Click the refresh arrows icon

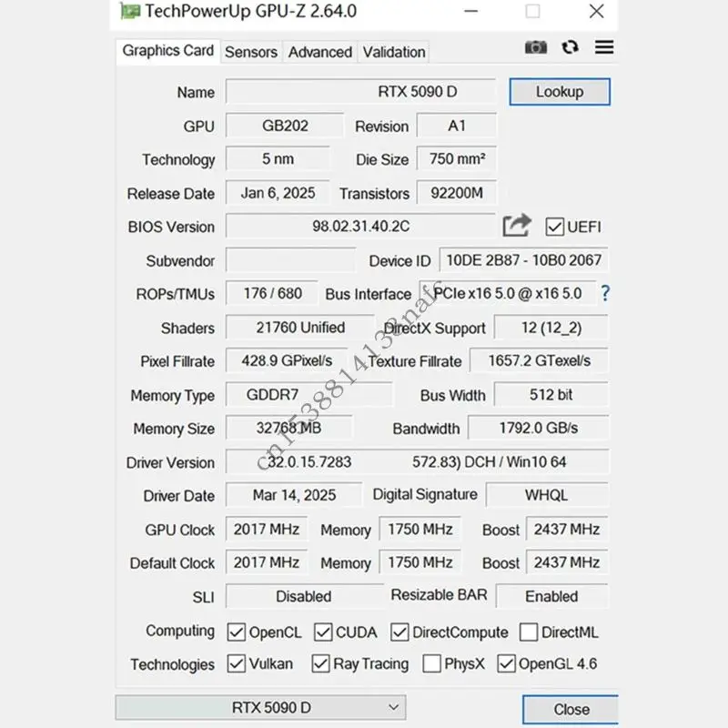pos(571,47)
